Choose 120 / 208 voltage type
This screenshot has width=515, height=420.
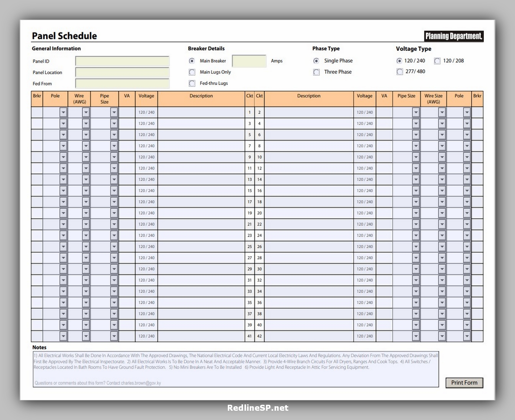437,60
